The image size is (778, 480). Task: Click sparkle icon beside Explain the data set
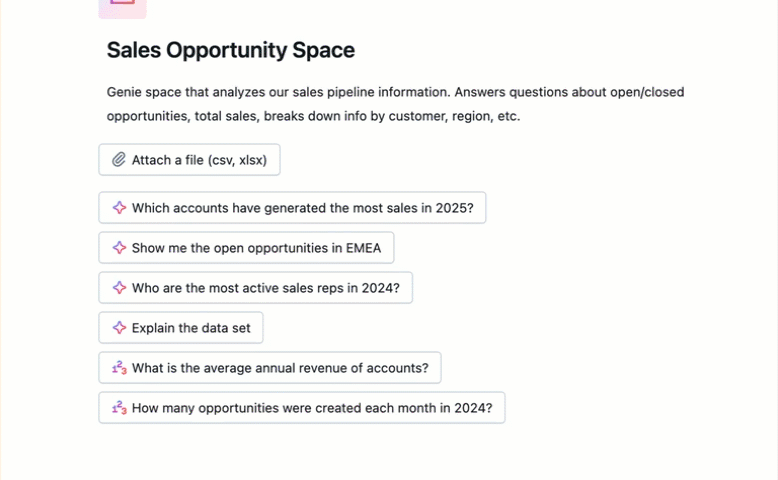[119, 328]
